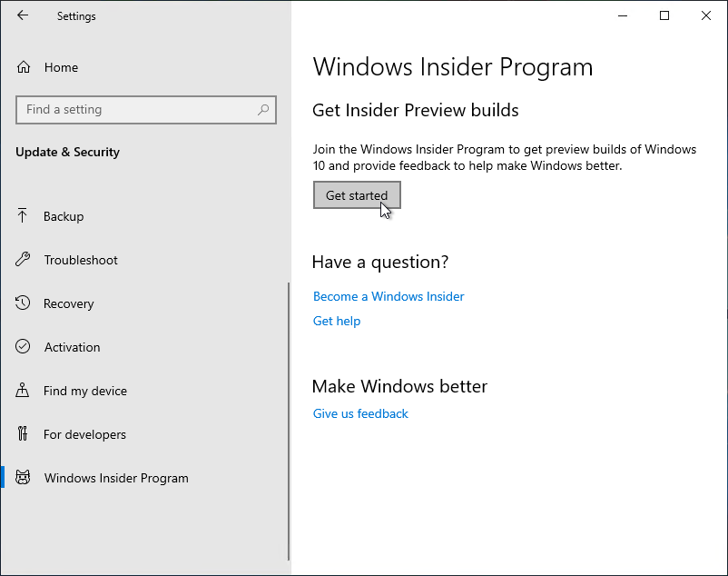The width and height of the screenshot is (728, 576).
Task: Open the Recovery settings page
Action: pos(68,303)
